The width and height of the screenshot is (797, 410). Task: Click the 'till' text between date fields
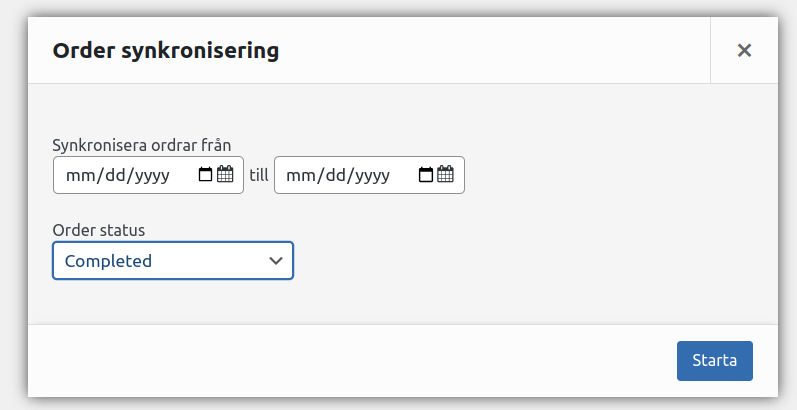pos(259,175)
